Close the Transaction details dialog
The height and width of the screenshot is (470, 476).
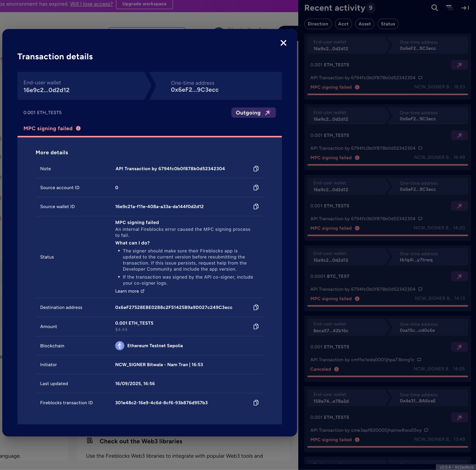(x=283, y=43)
